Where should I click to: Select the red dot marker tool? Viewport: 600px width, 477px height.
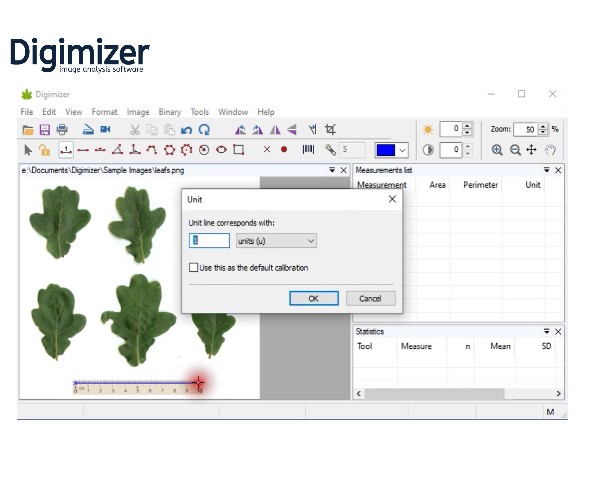(x=284, y=149)
